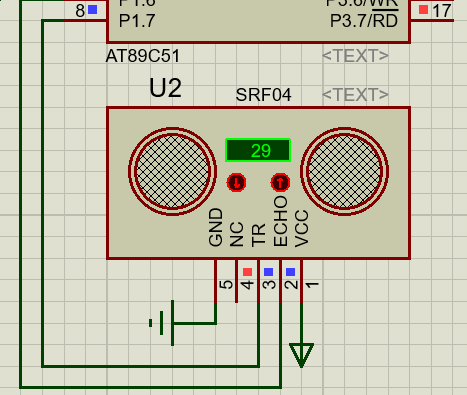467x395 pixels.
Task: Select the U2 component reference label
Action: coord(165,88)
